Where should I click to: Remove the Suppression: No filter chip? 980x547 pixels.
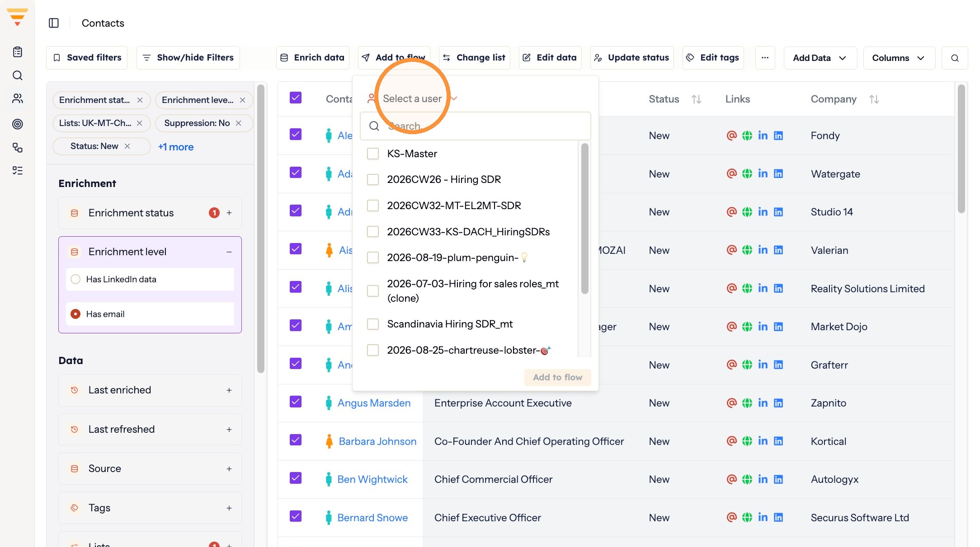(x=239, y=123)
